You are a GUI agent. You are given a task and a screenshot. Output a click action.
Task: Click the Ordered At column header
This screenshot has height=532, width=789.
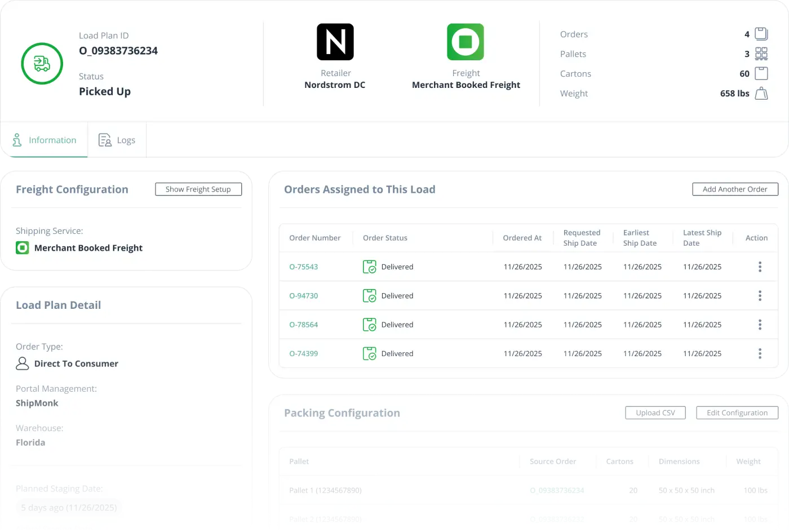(x=522, y=238)
